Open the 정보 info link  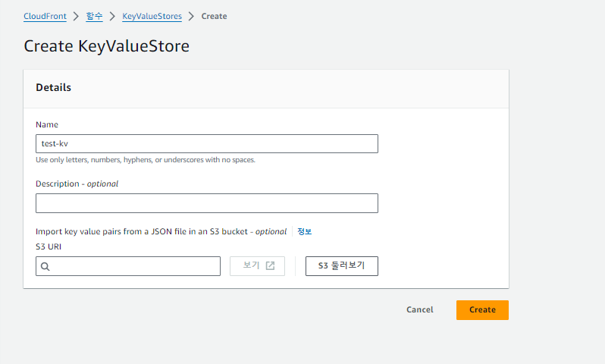pos(304,232)
